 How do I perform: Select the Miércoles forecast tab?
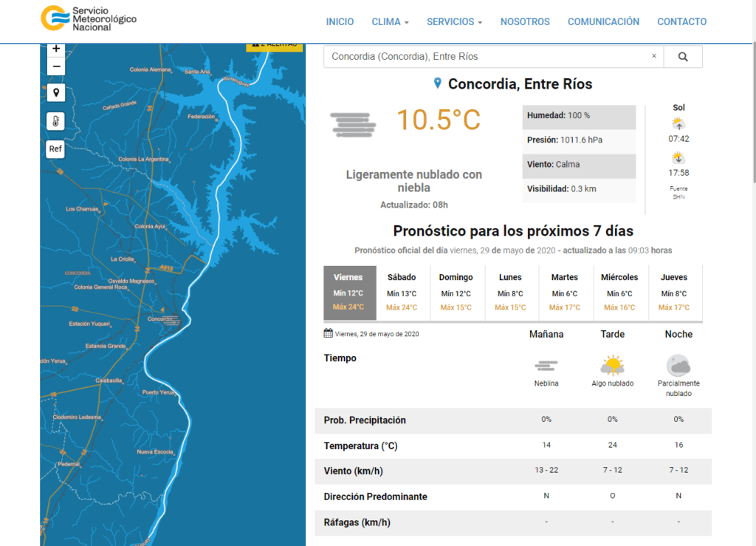[619, 293]
